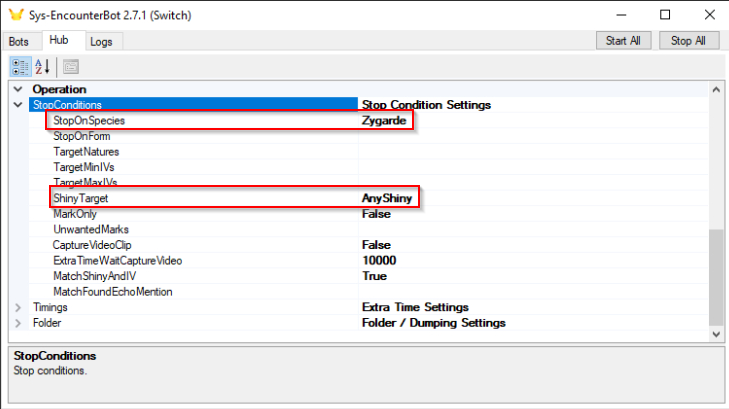The width and height of the screenshot is (729, 409).
Task: Select the Hub tab
Action: click(61, 41)
